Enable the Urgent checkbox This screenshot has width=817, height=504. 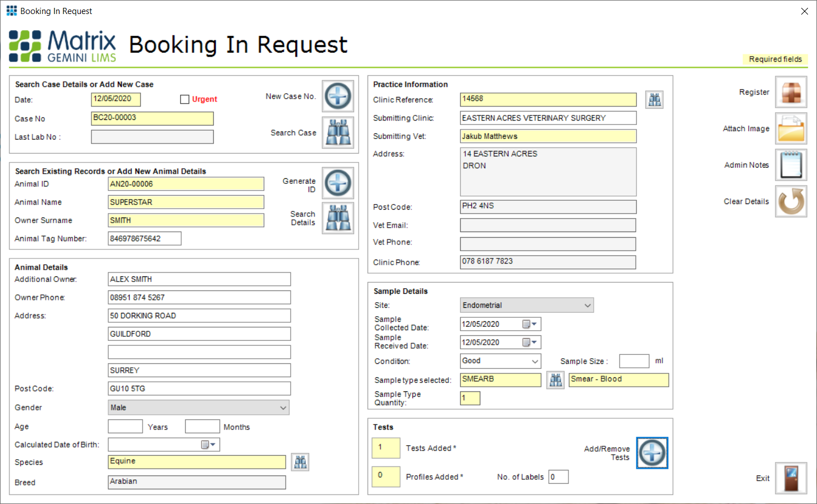185,99
